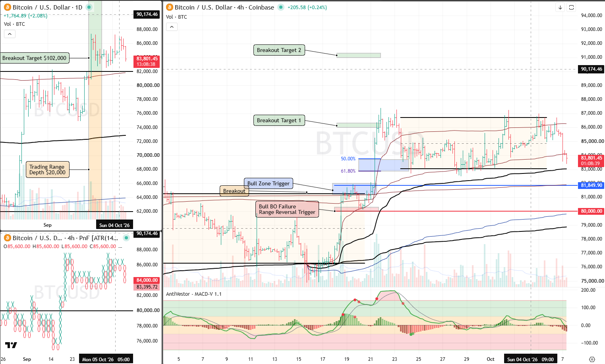Click the AntiVestor - MACD-V 1.1 indicator label
Viewport: 605px width, 364px height.
pos(194,294)
